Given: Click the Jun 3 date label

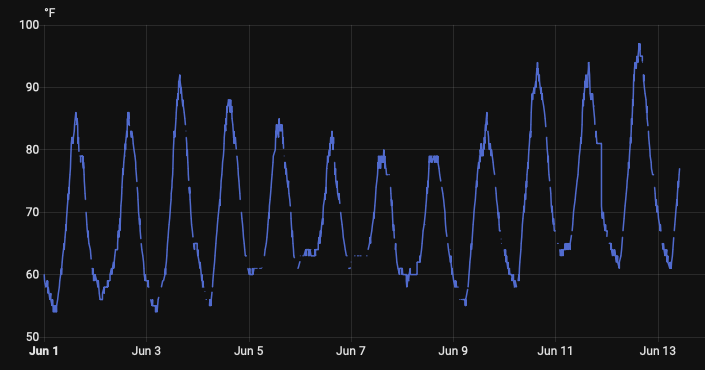Looking at the screenshot, I should (146, 351).
